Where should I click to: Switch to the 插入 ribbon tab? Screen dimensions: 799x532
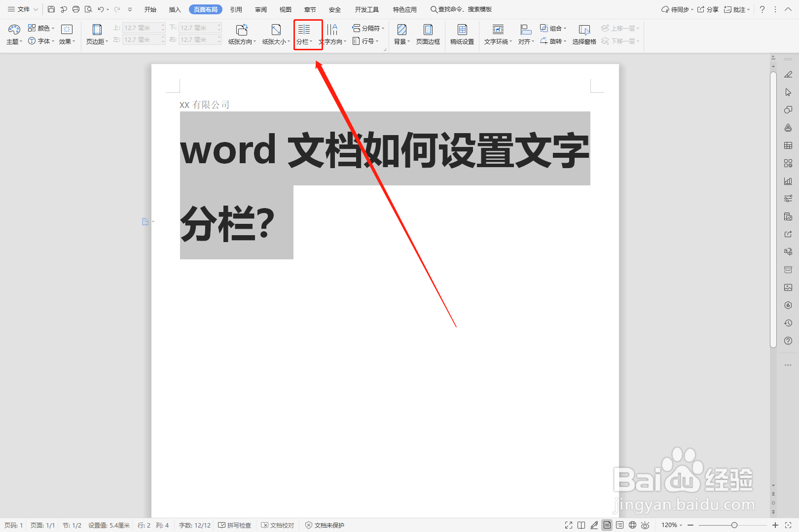[174, 9]
